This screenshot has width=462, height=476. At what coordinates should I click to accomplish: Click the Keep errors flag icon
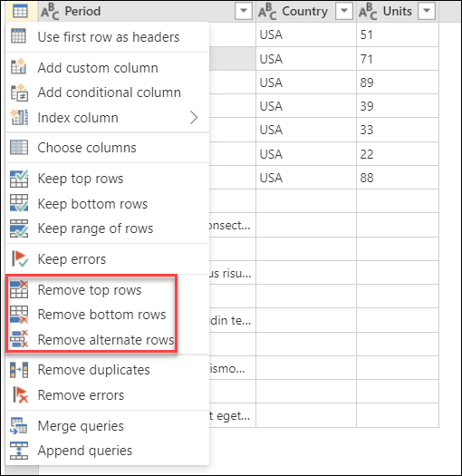pos(19,259)
